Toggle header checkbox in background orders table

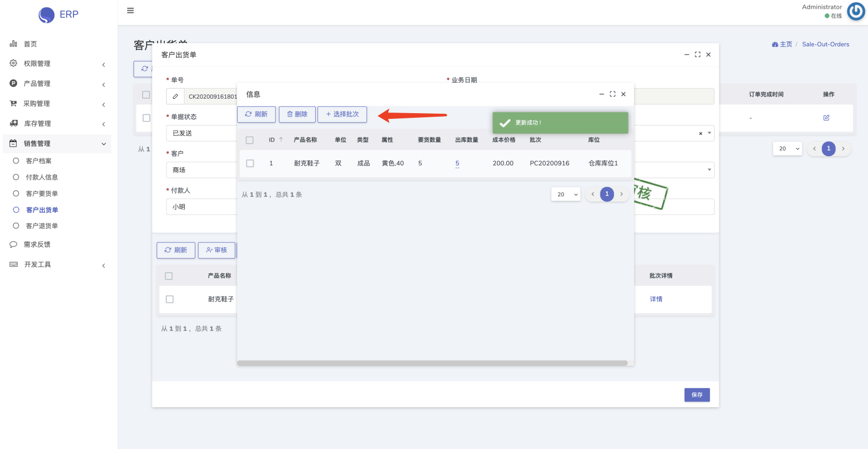click(x=146, y=95)
